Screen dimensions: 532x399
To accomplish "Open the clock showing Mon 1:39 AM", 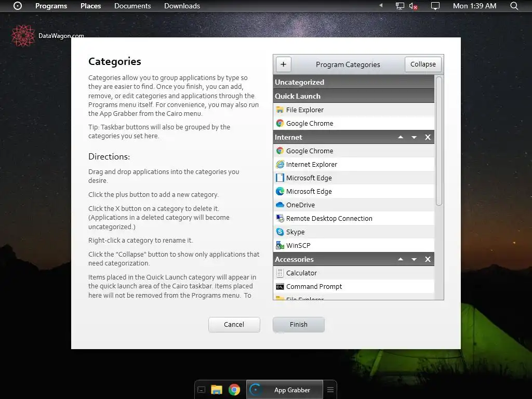I will 474,6.
